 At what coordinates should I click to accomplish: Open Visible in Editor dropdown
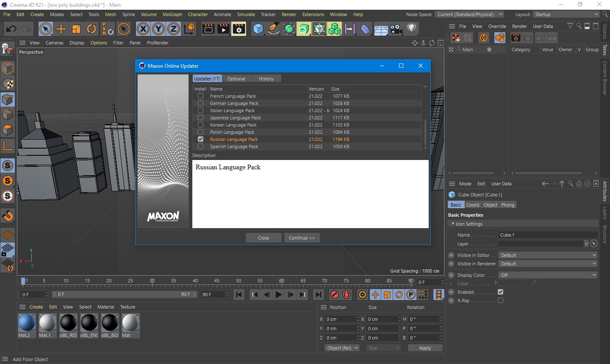tap(548, 255)
